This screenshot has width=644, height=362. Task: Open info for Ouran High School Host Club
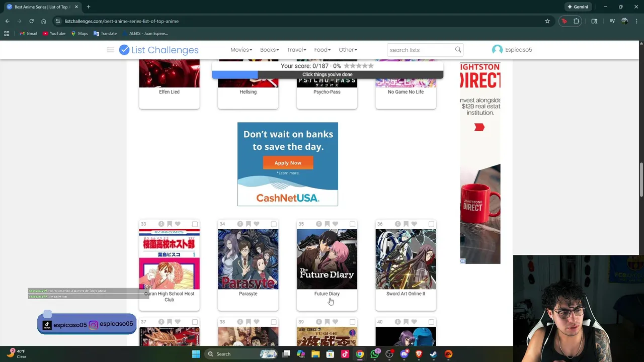pyautogui.click(x=161, y=224)
